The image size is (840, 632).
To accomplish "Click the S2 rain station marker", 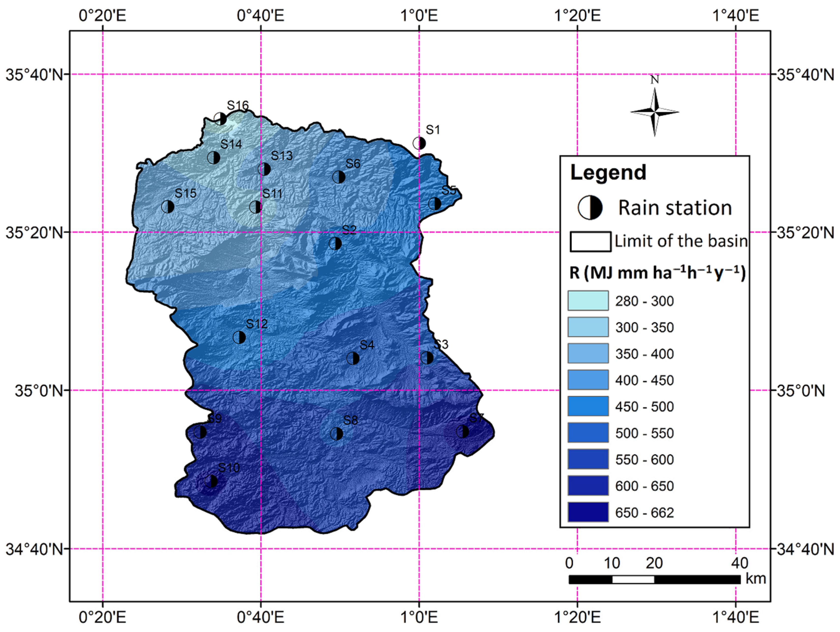I will 335,243.
